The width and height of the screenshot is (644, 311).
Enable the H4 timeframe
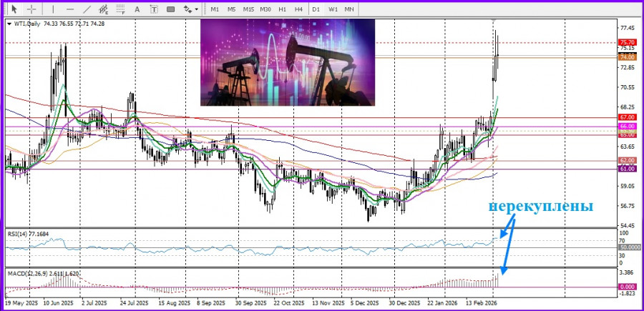[x=298, y=9]
